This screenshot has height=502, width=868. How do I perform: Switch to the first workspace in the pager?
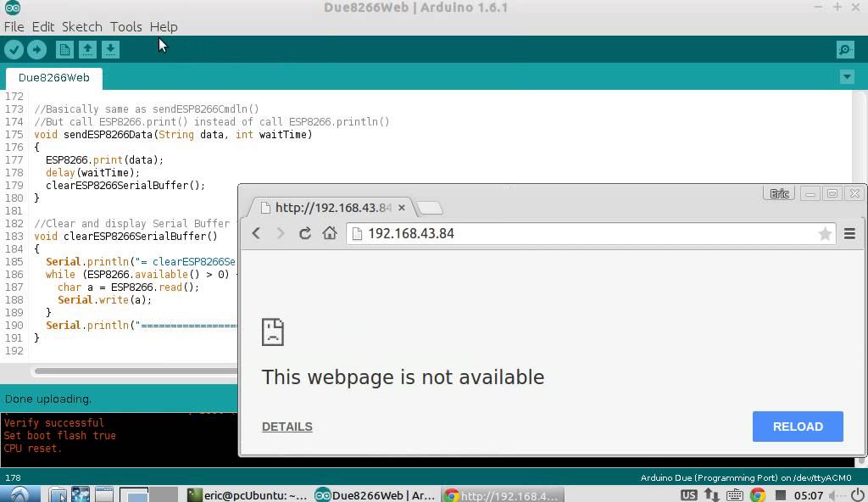click(134, 495)
